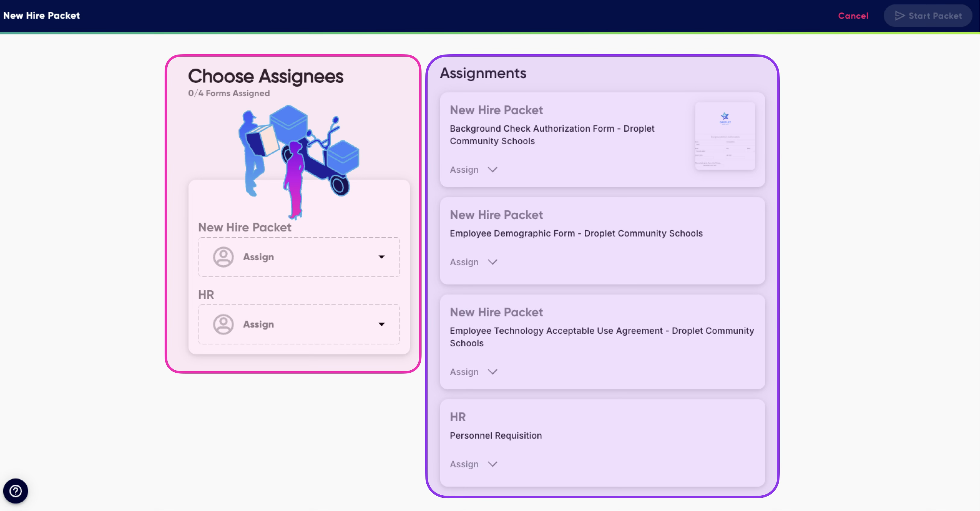Expand Assign for Personnel Requisition form

464,464
